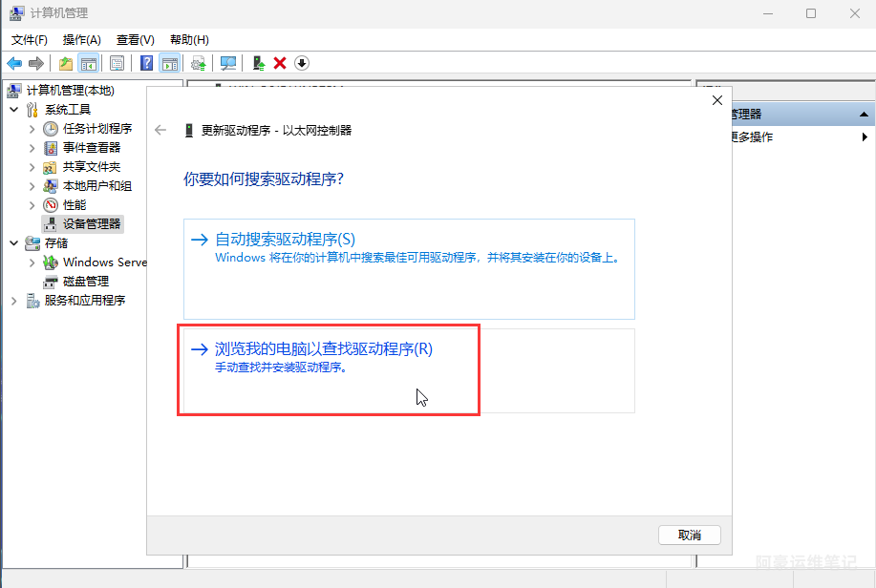Choose 自动搜索驱动程序(S) option
This screenshot has height=588, width=876.
click(285, 239)
